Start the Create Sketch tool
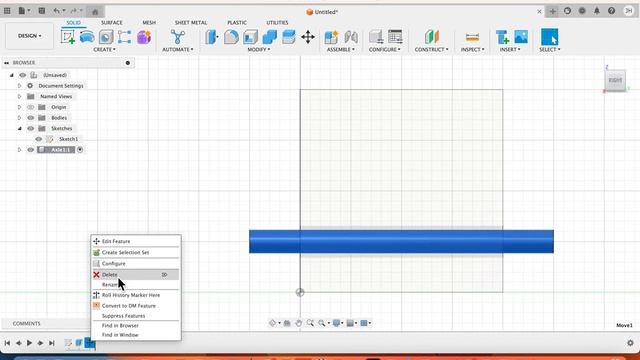This screenshot has height=360, width=640. point(68,37)
